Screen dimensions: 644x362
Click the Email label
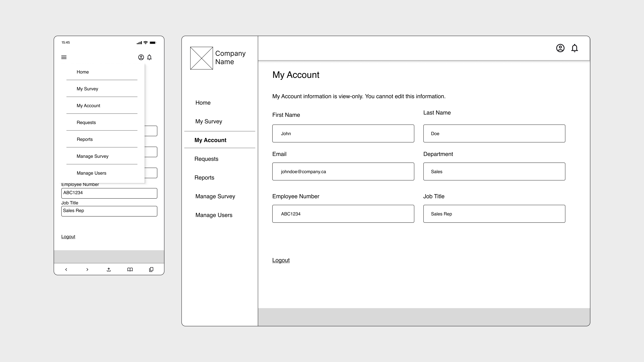pos(279,154)
